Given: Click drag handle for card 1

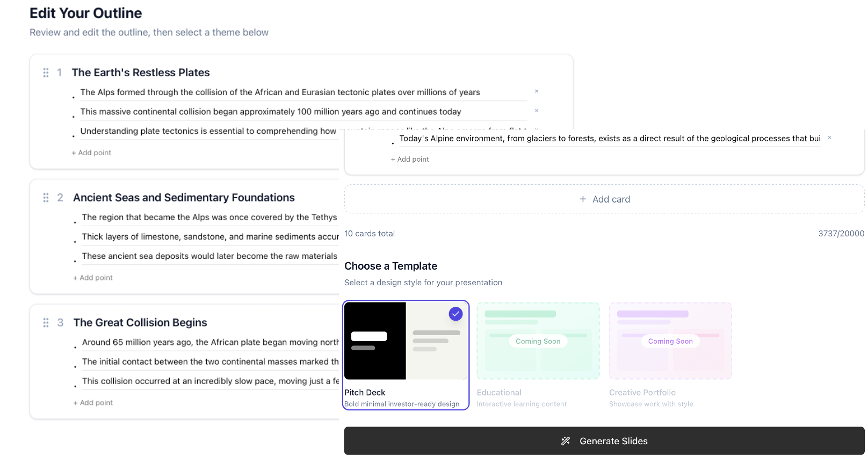Looking at the screenshot, I should pos(46,73).
